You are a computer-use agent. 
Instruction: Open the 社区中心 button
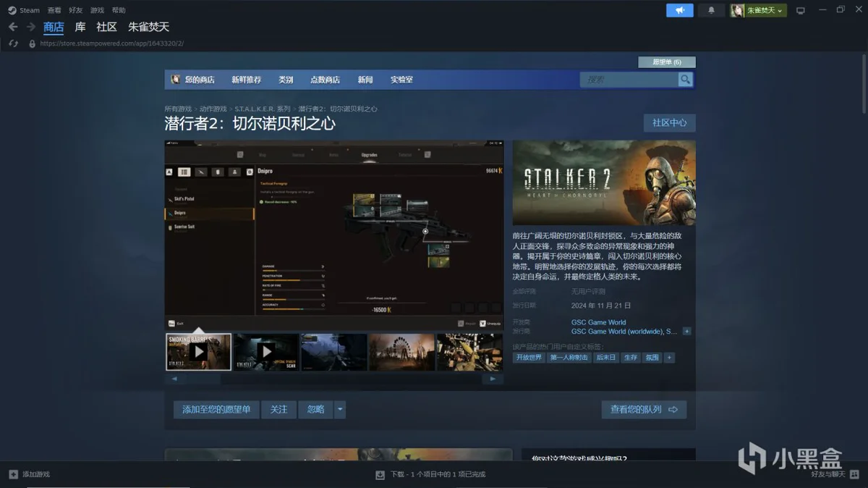[x=669, y=123]
